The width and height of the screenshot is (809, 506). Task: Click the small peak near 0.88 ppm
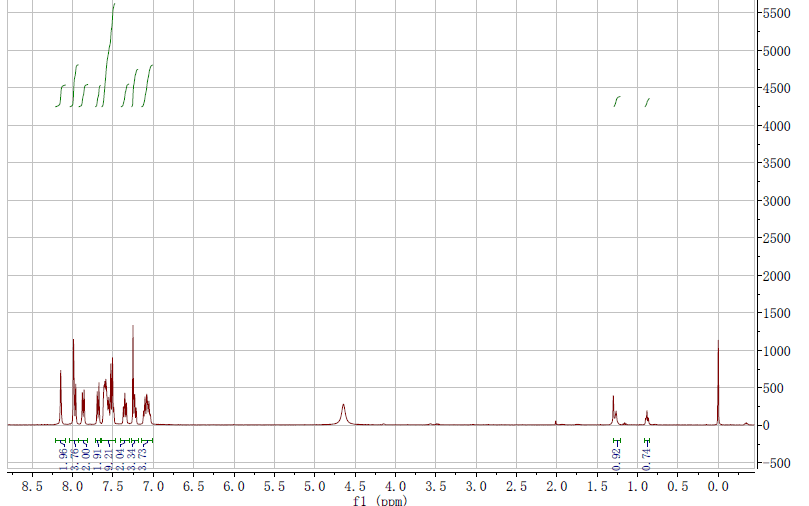(x=647, y=418)
